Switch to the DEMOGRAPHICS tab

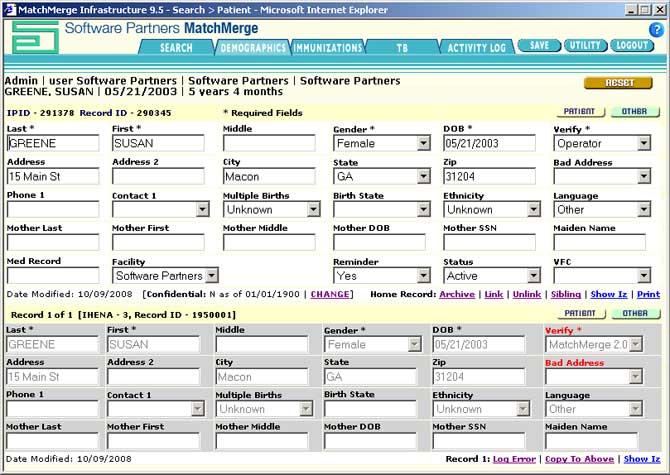pos(253,47)
